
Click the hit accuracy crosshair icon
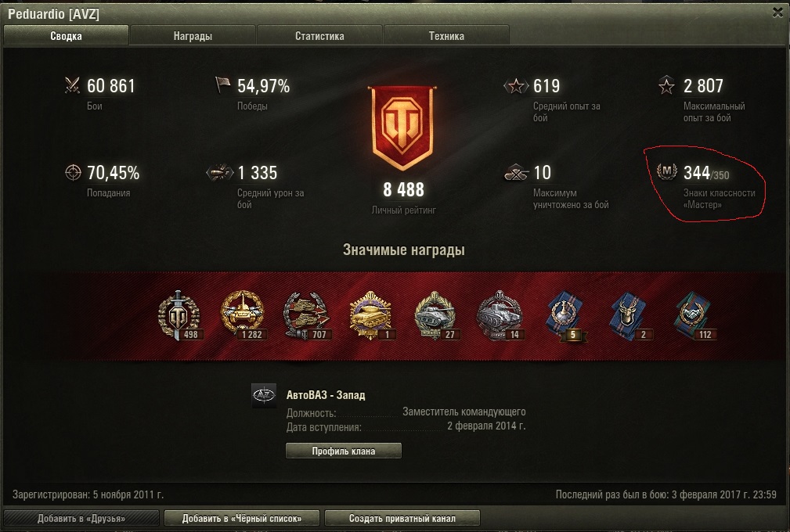(x=73, y=173)
